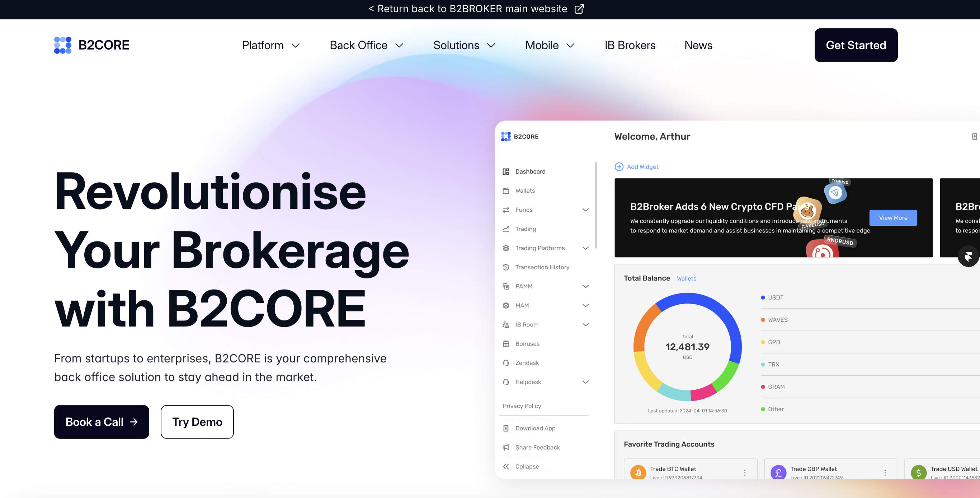The image size is (980, 498).
Task: Click the Try Demo button
Action: pos(197,422)
